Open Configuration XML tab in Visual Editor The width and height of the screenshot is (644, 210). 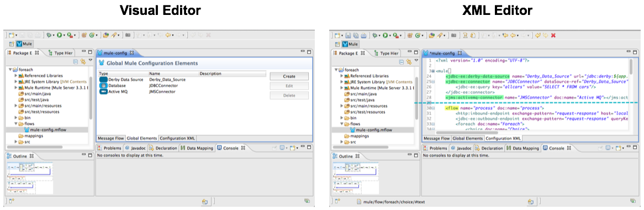178,138
